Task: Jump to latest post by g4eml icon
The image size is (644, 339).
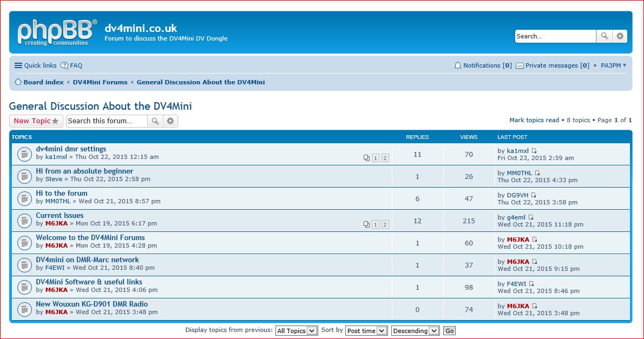Action: [531, 217]
